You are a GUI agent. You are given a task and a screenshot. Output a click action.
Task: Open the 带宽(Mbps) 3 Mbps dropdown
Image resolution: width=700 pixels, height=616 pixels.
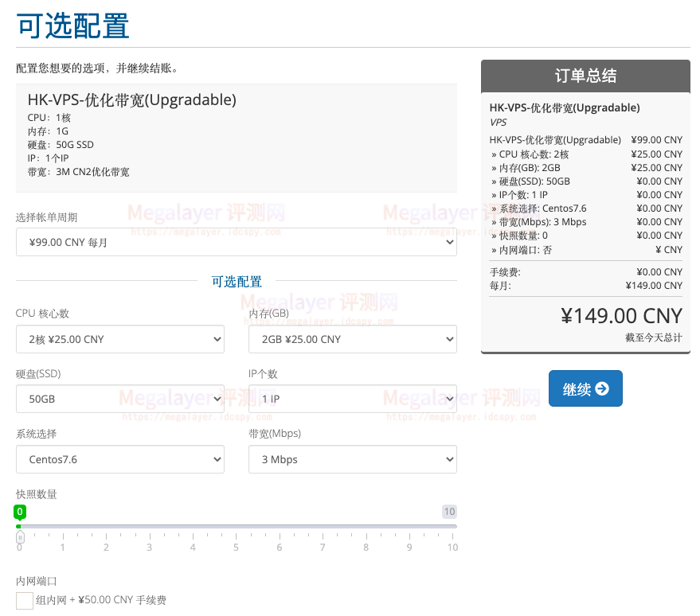tap(353, 459)
